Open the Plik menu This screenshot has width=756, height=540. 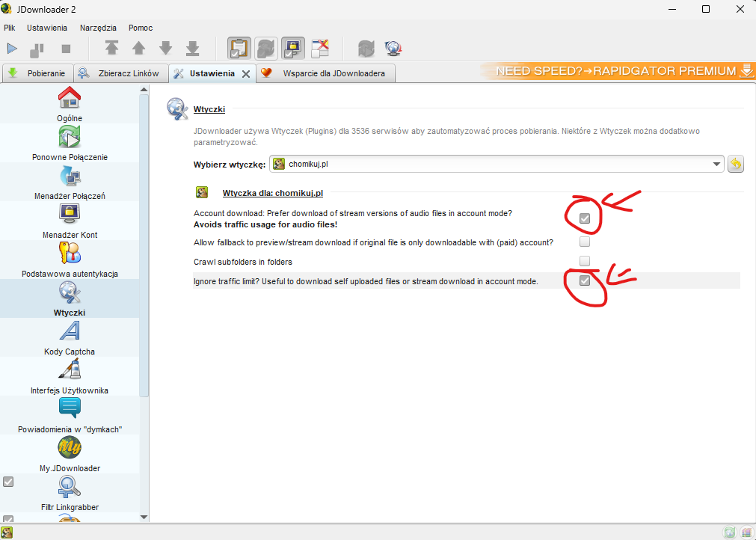pos(10,28)
